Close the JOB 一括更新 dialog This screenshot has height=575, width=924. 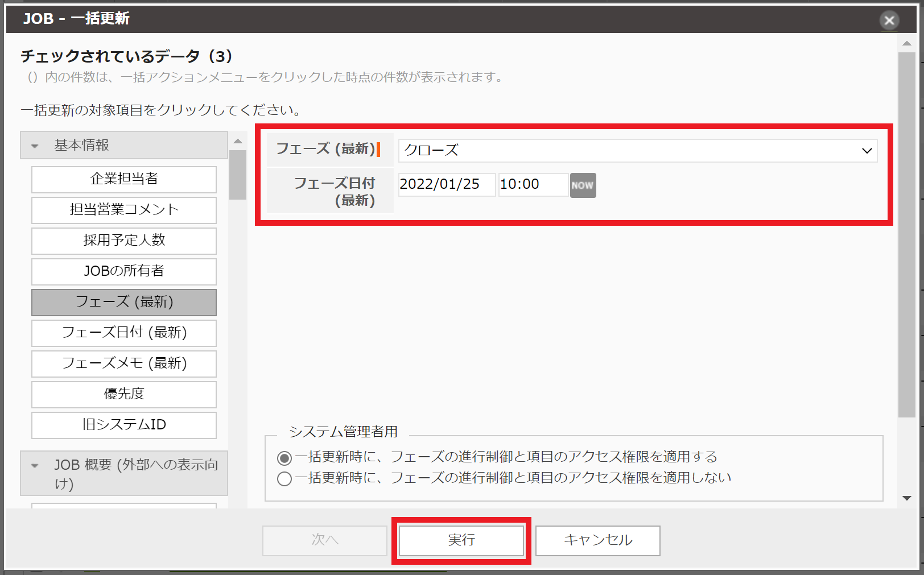(x=889, y=20)
